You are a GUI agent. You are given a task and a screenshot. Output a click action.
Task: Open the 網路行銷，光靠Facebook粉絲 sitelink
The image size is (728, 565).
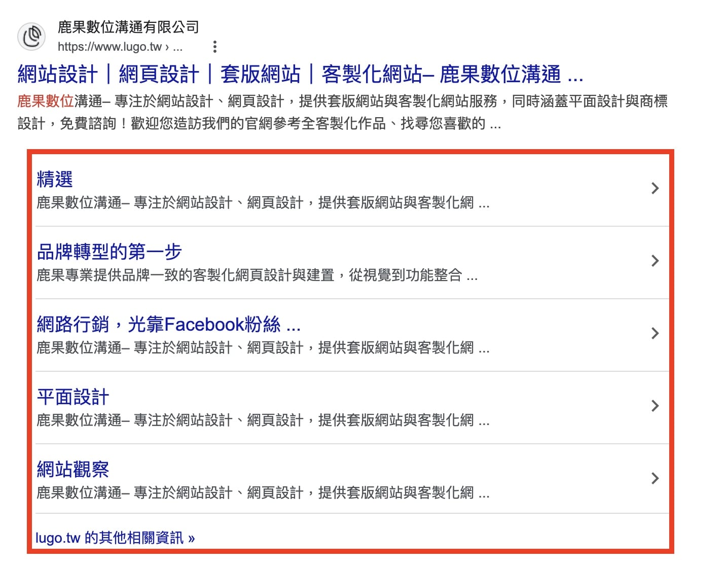168,325
